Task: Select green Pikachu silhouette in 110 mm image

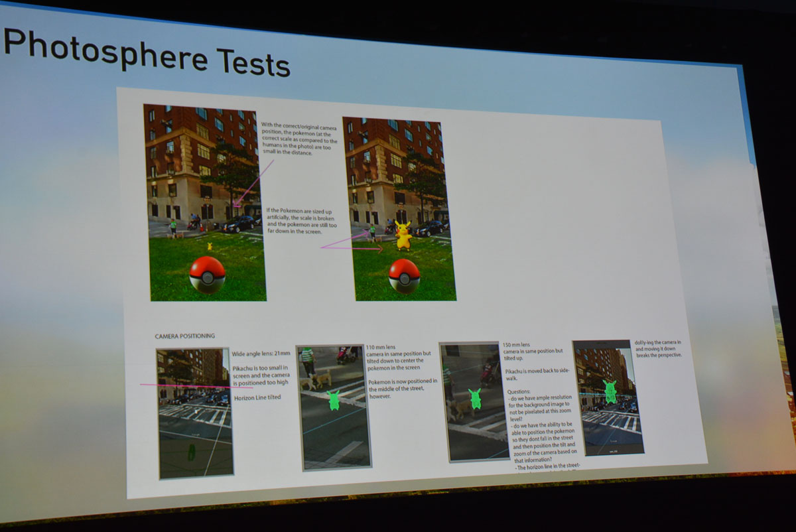Action: pyautogui.click(x=334, y=401)
